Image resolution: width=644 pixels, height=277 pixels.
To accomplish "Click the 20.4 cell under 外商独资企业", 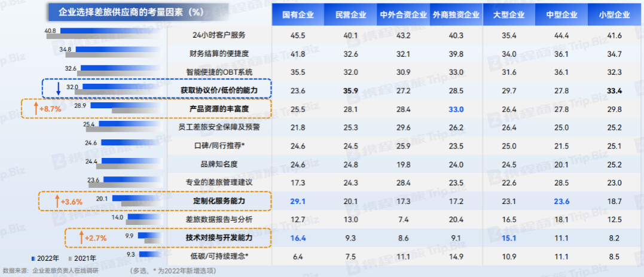I will (x=456, y=220).
